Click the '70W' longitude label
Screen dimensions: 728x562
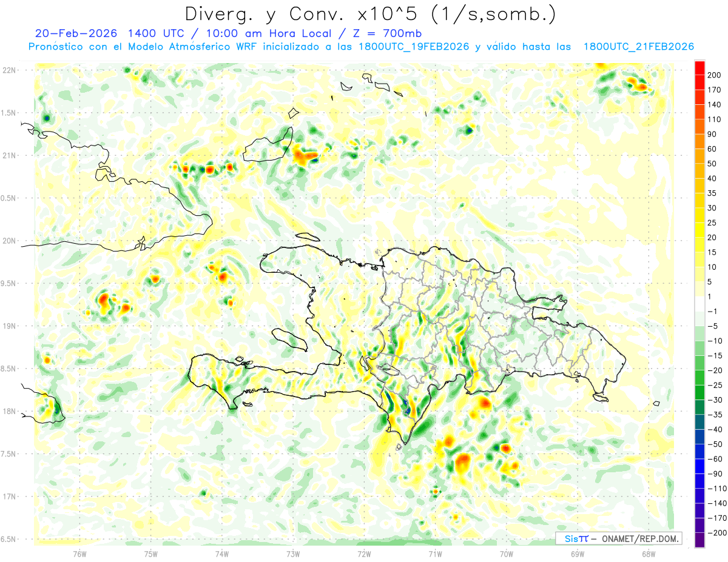507,554
